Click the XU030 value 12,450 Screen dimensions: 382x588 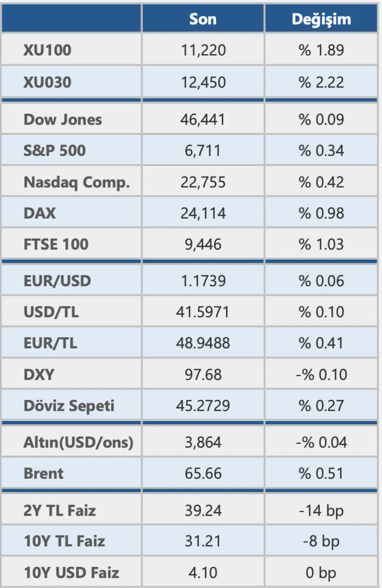[x=203, y=82]
